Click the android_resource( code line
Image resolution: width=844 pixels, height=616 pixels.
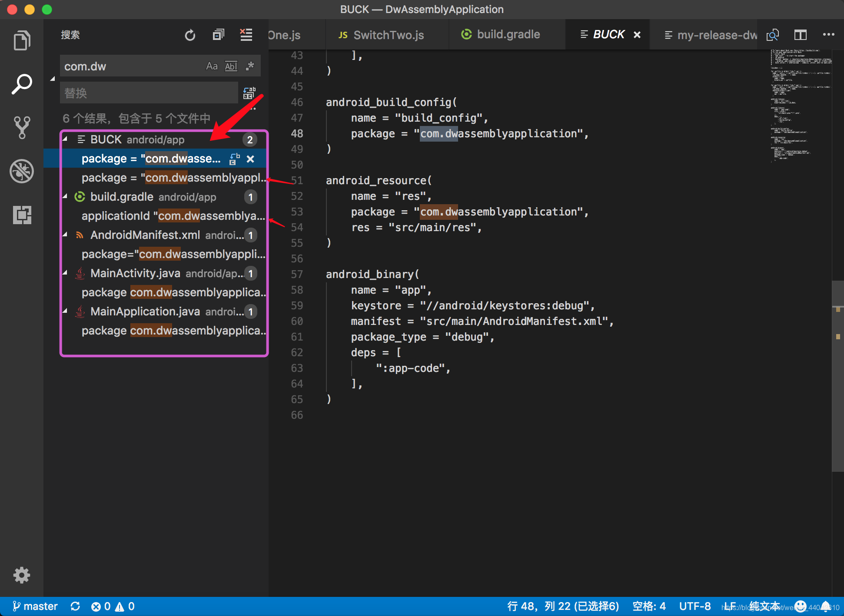tap(379, 180)
